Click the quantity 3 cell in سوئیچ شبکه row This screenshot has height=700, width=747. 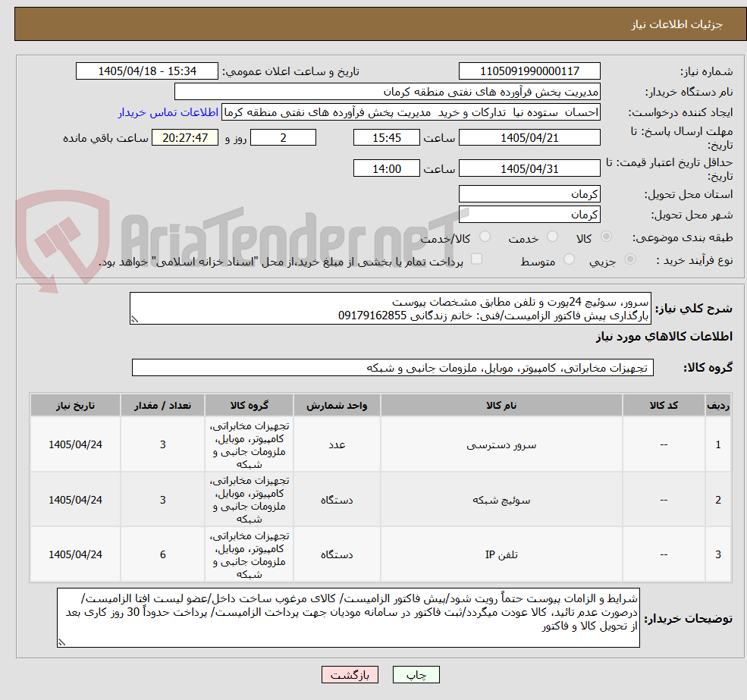click(162, 499)
